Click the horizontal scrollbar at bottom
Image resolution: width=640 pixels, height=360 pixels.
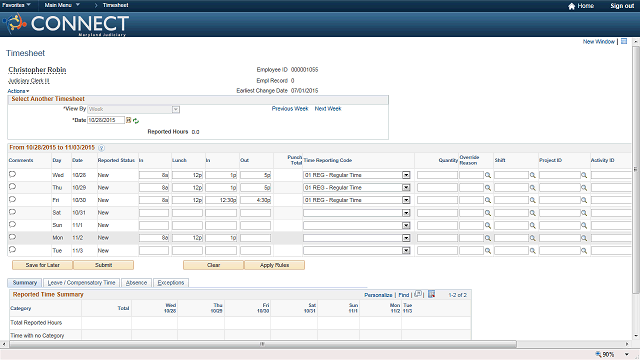[263, 344]
